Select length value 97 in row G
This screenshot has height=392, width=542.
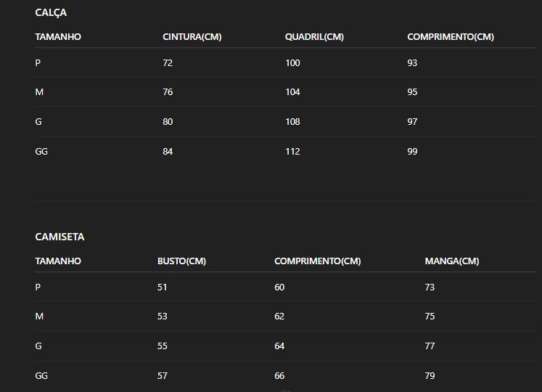click(x=412, y=122)
